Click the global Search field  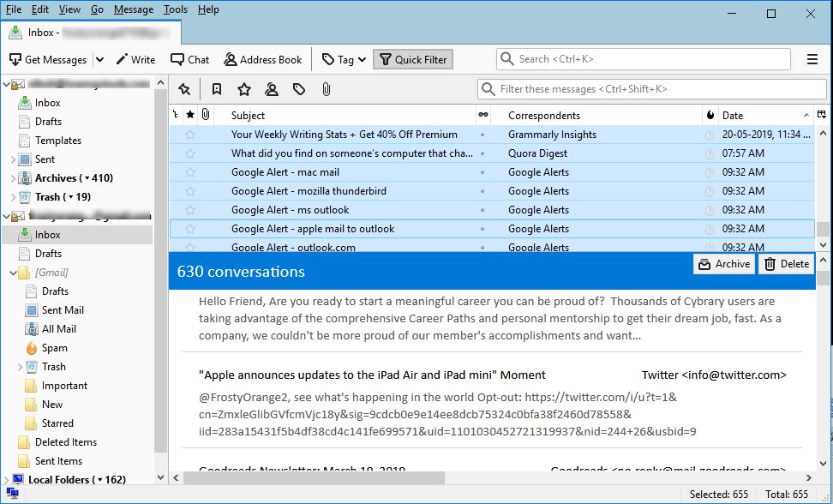click(x=644, y=59)
